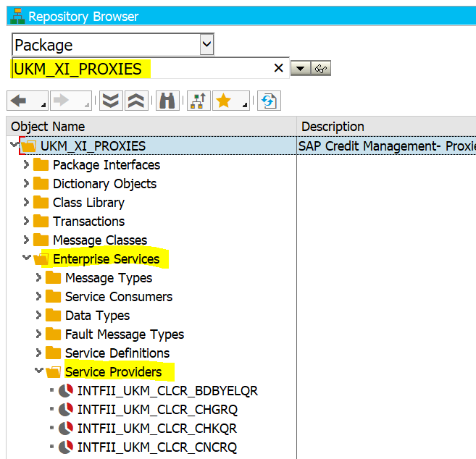Viewport: 476px width, 459px height.
Task: Collapse the Enterprise Services folder
Action: pyautogui.click(x=27, y=258)
